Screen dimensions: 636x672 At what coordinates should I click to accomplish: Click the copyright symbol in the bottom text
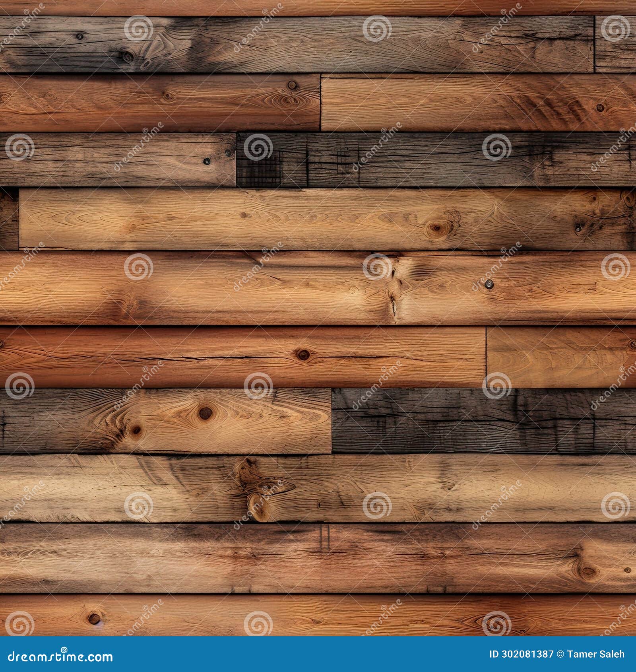tap(560, 654)
